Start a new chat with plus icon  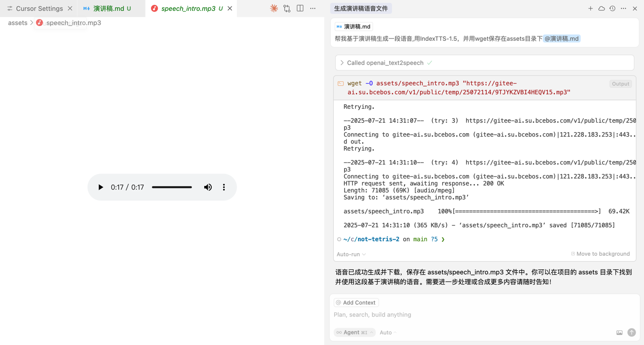coord(590,8)
